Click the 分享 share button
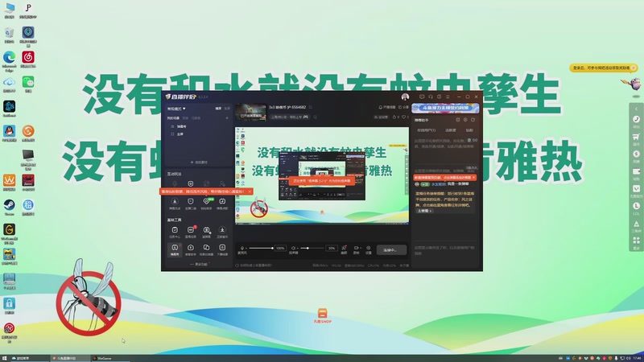This screenshot has width=644, height=362. [x=403, y=108]
